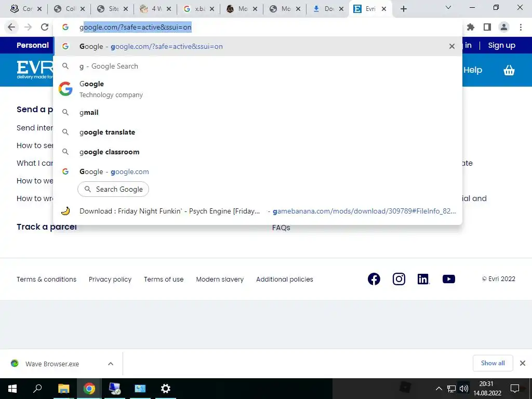This screenshot has height=399, width=532.
Task: Open File Explorer from taskbar
Action: [63, 389]
